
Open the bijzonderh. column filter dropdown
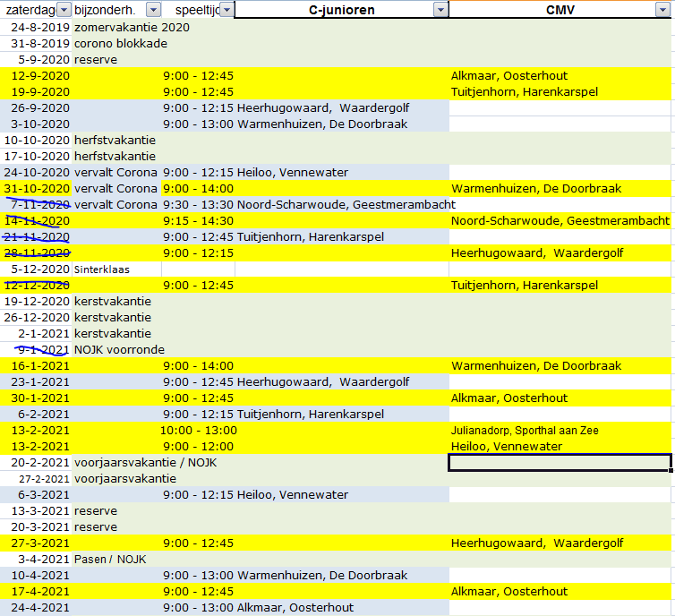pyautogui.click(x=153, y=10)
